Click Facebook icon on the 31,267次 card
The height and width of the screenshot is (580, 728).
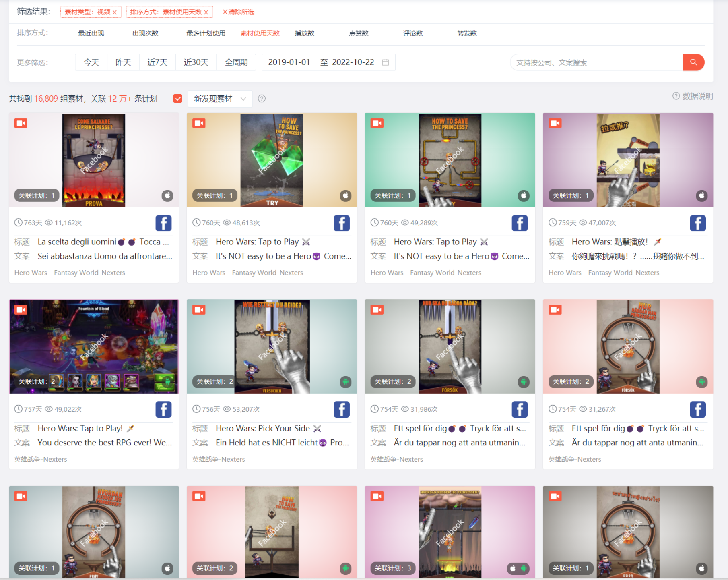[697, 410]
